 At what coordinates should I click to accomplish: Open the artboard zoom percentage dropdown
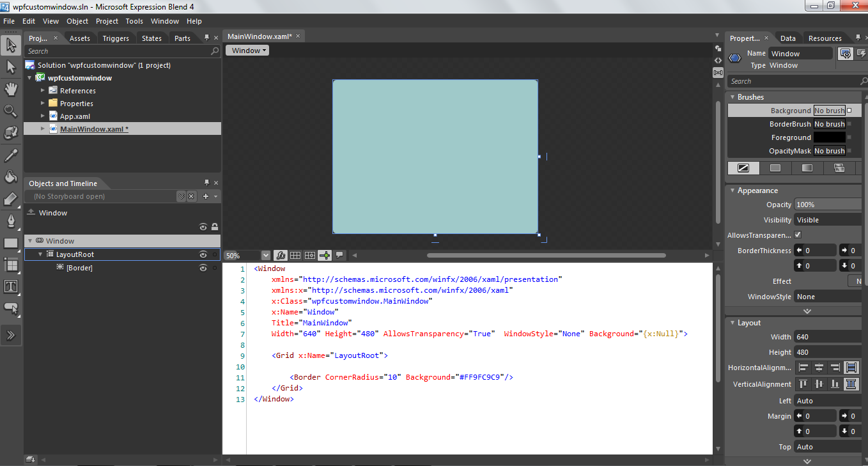[265, 255]
